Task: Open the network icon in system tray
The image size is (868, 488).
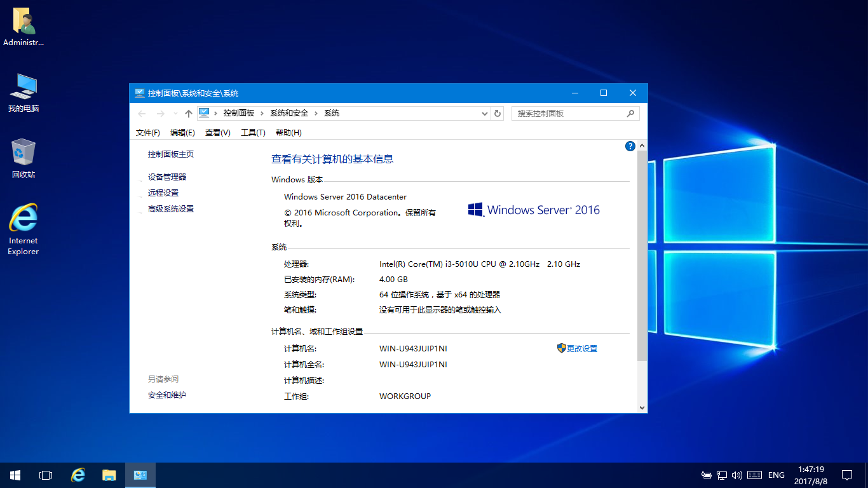Action: point(722,475)
